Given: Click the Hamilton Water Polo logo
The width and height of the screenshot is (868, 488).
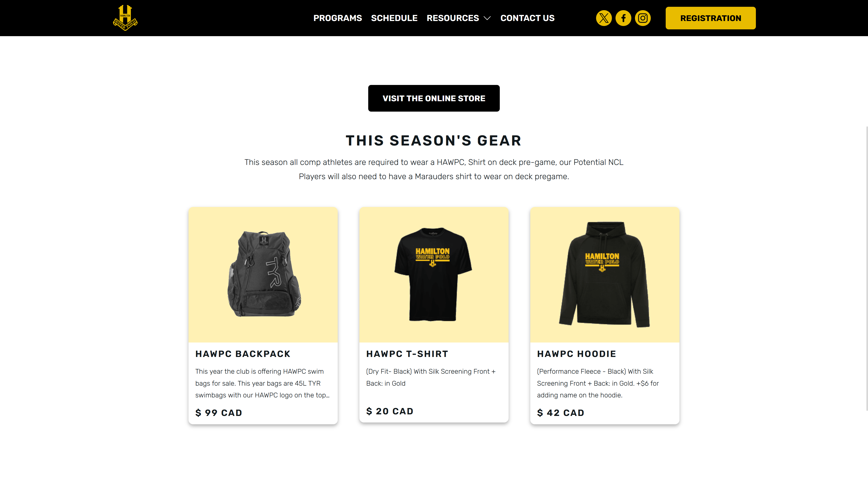Looking at the screenshot, I should pyautogui.click(x=125, y=18).
